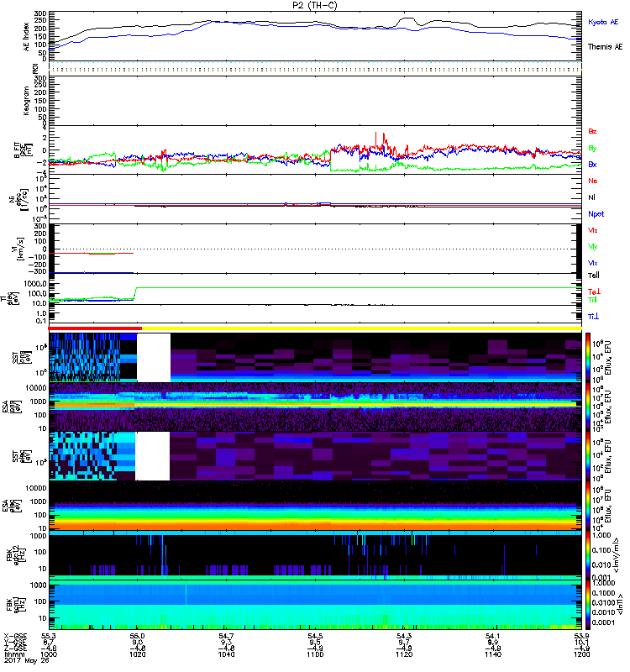Click the red segment of status bar
Screen dimensions: 630x672
tap(95, 328)
